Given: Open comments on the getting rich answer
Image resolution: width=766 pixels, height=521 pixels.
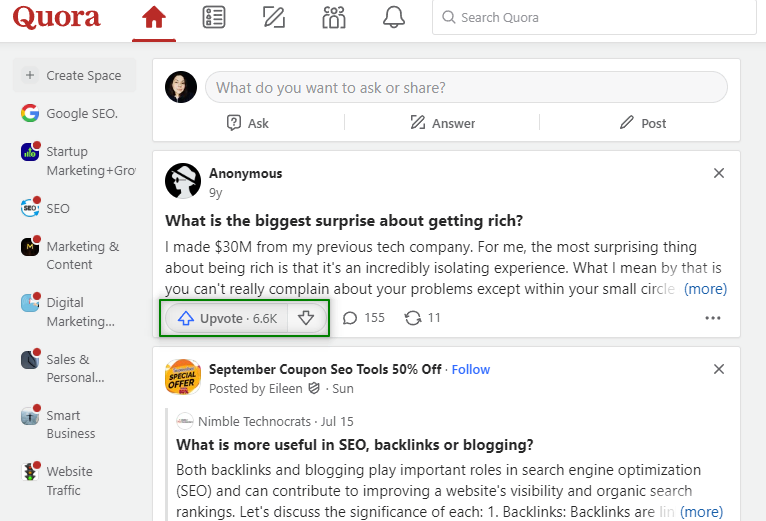Looking at the screenshot, I should [x=363, y=318].
